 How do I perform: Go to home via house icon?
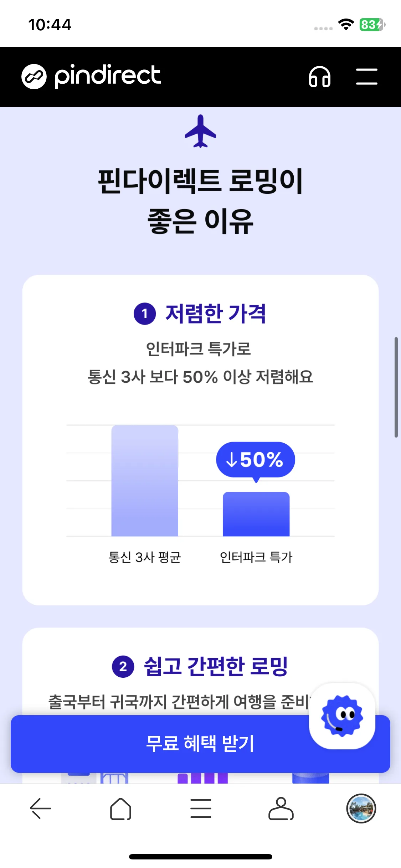120,808
